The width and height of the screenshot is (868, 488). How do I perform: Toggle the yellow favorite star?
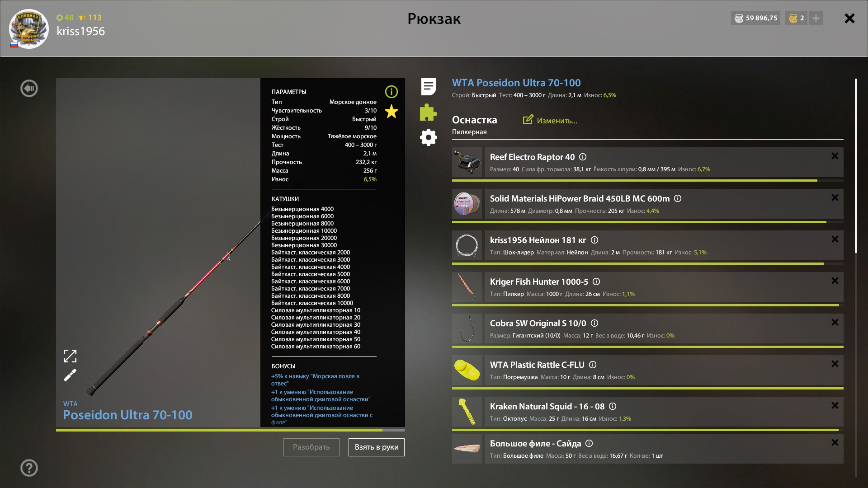pos(392,112)
